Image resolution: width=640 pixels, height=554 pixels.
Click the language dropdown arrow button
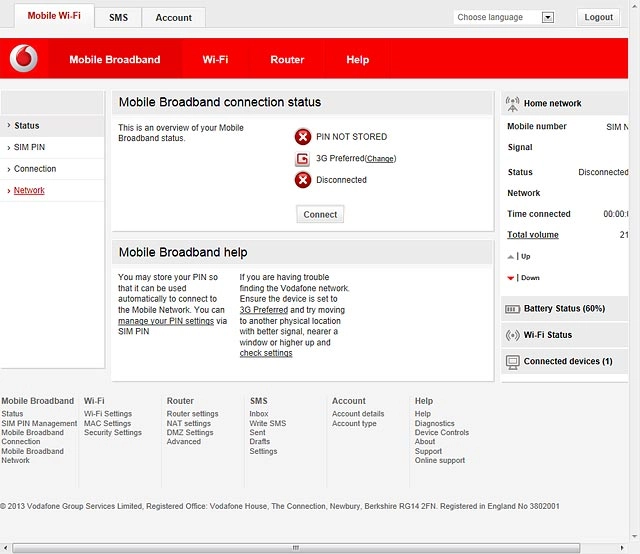[548, 17]
